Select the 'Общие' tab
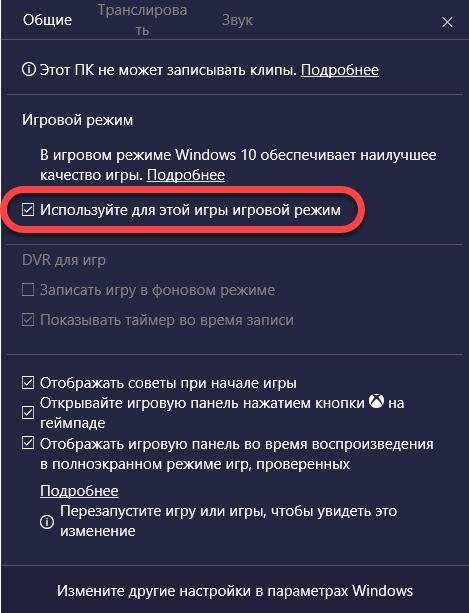The height and width of the screenshot is (613, 469). [47, 20]
